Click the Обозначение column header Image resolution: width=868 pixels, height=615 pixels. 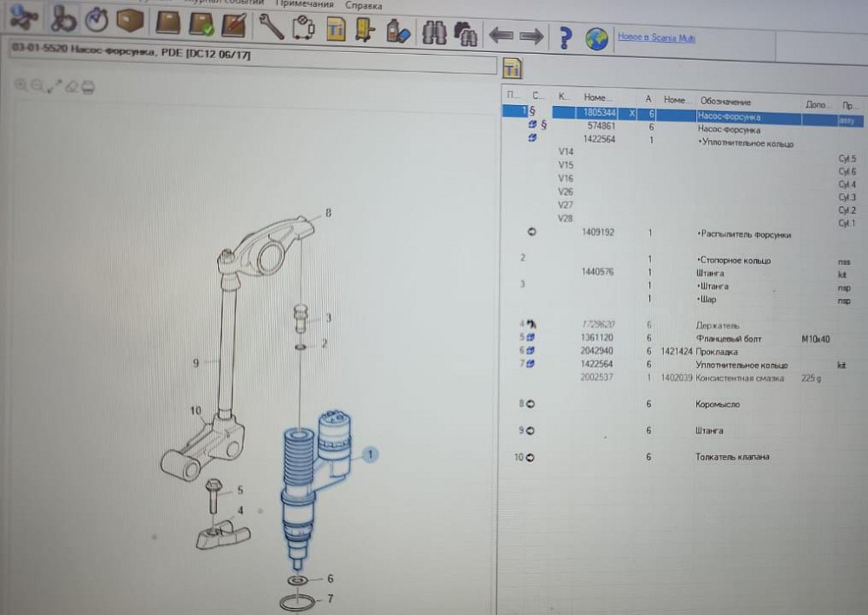(726, 102)
